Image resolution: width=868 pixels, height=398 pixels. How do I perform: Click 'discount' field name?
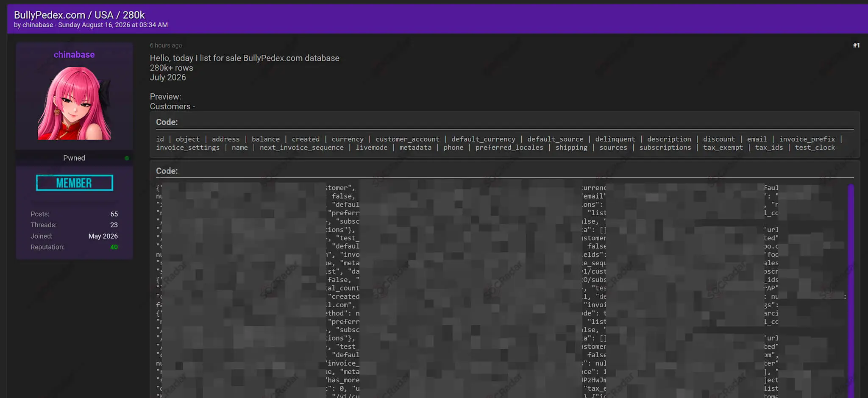click(x=719, y=139)
